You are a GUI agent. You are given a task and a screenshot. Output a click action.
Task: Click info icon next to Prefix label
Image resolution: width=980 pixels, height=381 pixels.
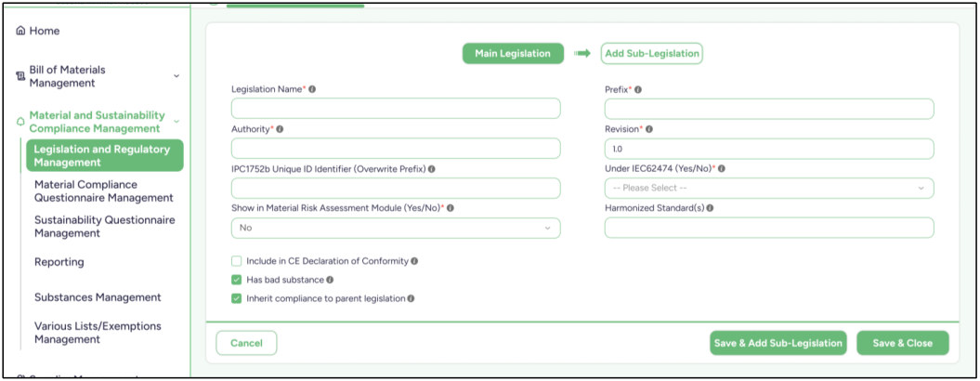click(x=637, y=89)
